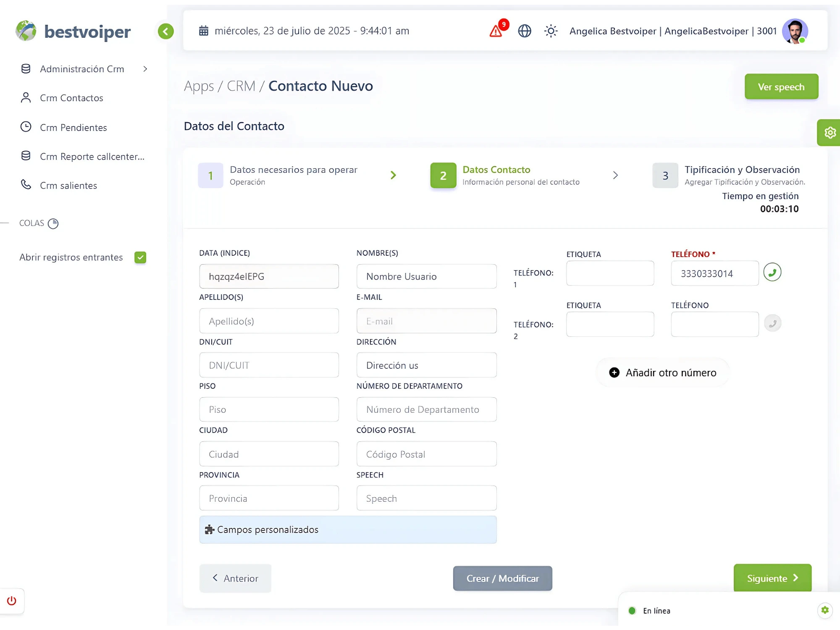Image resolution: width=840 pixels, height=630 pixels.
Task: Click the Anterior button
Action: (x=235, y=578)
